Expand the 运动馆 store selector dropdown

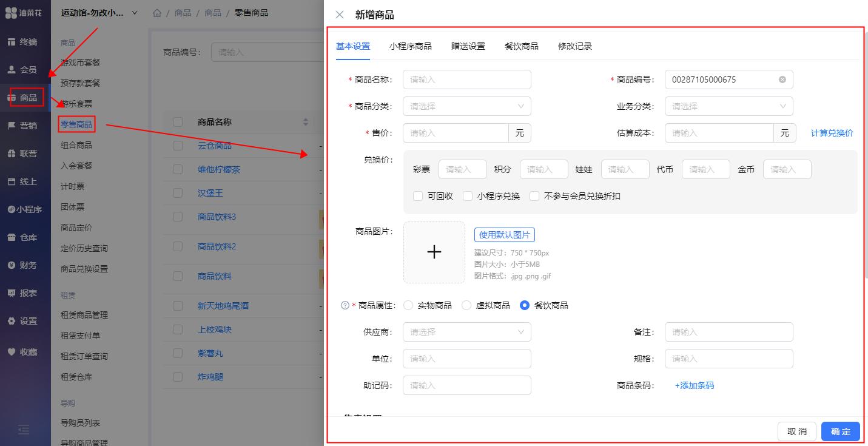99,13
